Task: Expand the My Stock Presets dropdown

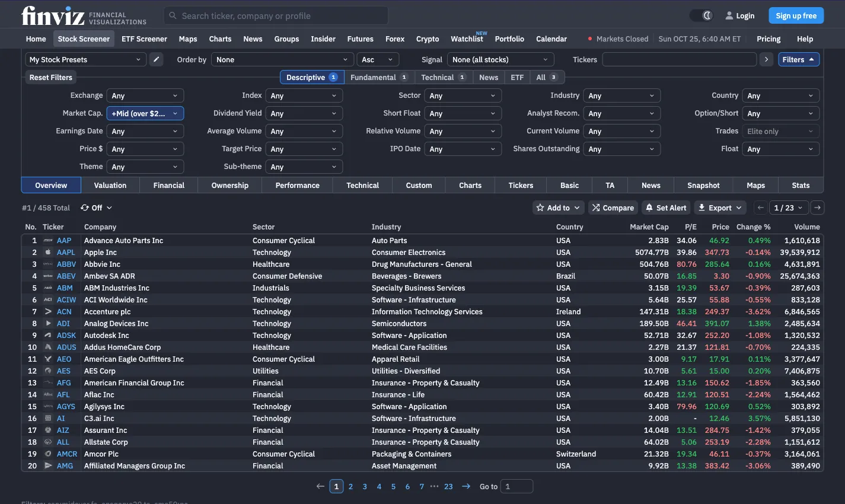Action: click(85, 59)
